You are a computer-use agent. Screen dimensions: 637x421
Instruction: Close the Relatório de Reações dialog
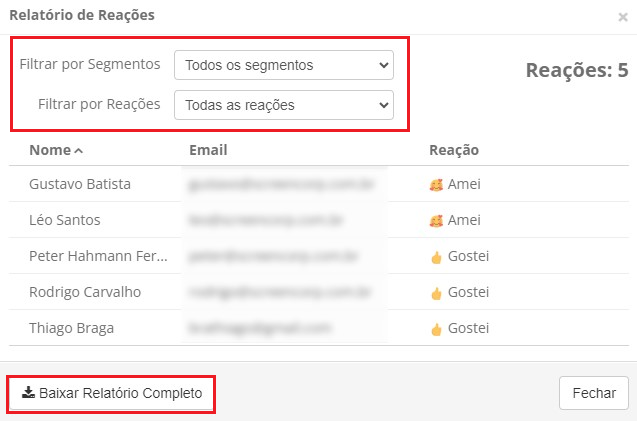(x=623, y=17)
